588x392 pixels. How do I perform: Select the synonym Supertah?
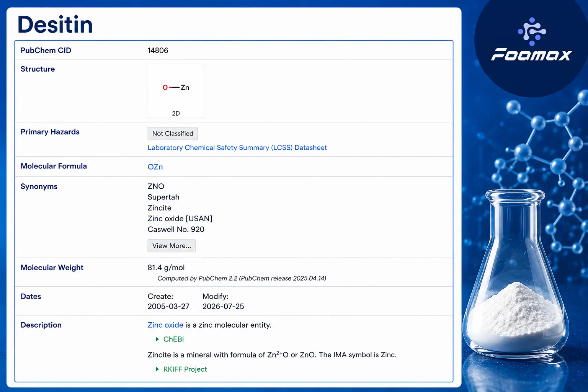(x=163, y=197)
